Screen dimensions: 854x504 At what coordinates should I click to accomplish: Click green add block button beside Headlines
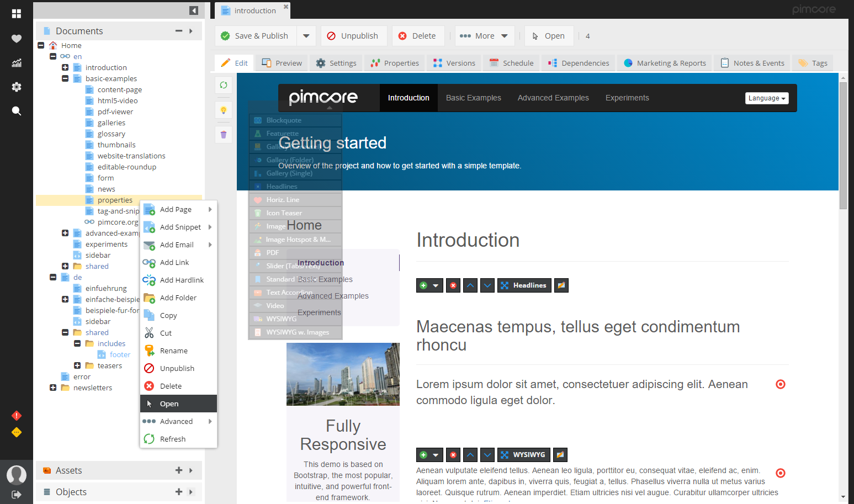tap(423, 285)
